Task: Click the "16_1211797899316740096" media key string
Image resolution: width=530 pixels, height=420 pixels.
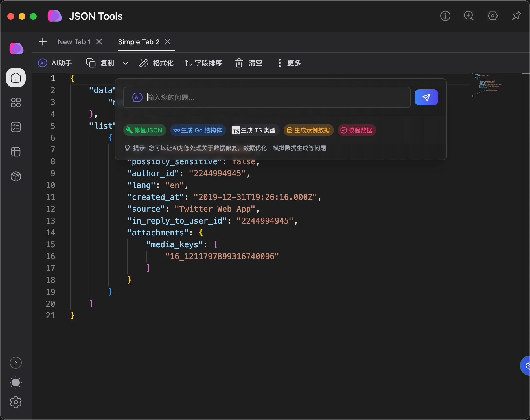Action: point(222,256)
